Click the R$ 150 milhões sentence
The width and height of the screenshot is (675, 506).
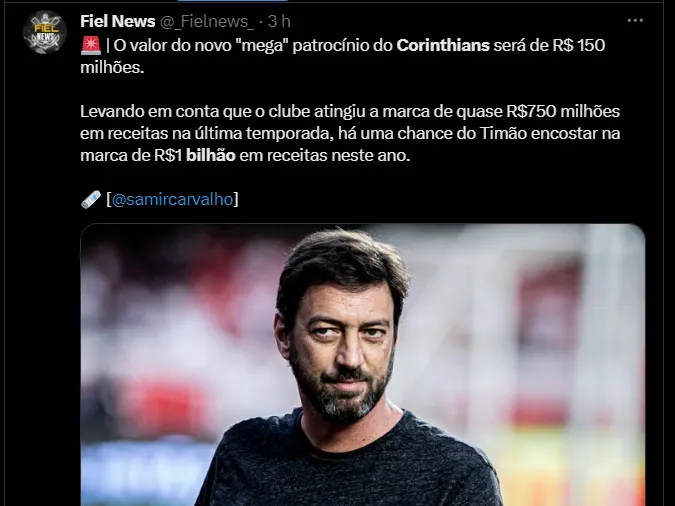pos(343,56)
